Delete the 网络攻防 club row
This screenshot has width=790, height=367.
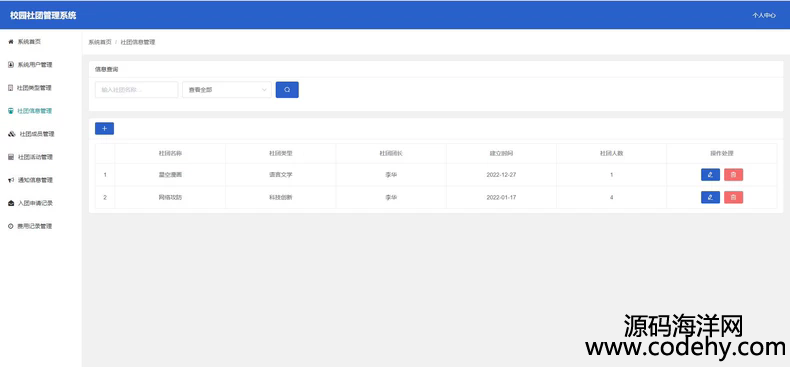(x=733, y=197)
